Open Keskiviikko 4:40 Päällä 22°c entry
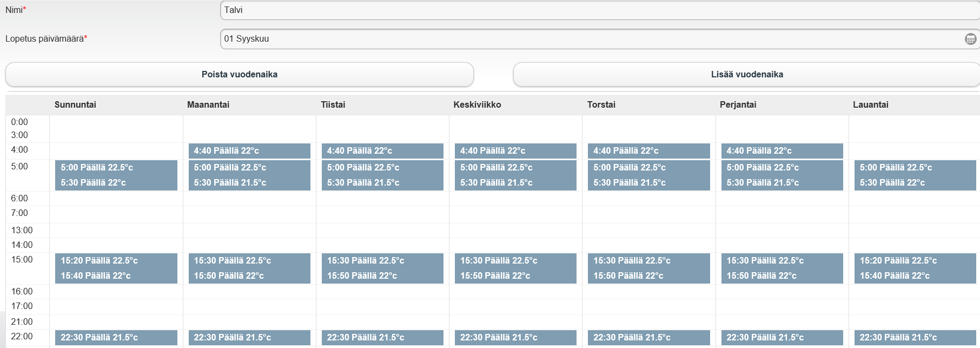The width and height of the screenshot is (980, 348). (515, 151)
